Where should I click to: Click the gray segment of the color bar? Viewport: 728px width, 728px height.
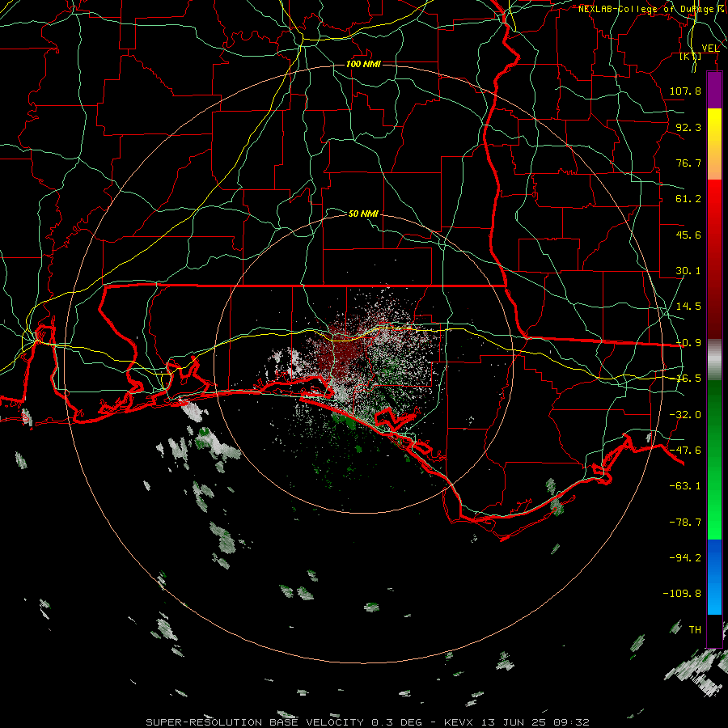(714, 360)
